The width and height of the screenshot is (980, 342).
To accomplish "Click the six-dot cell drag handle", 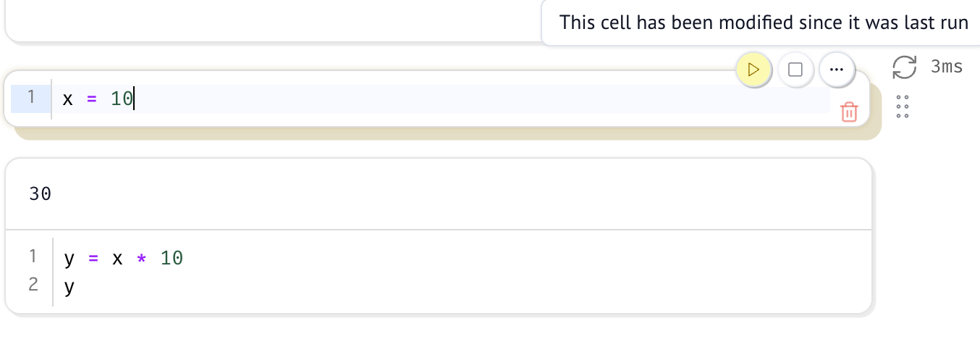I will pyautogui.click(x=902, y=106).
